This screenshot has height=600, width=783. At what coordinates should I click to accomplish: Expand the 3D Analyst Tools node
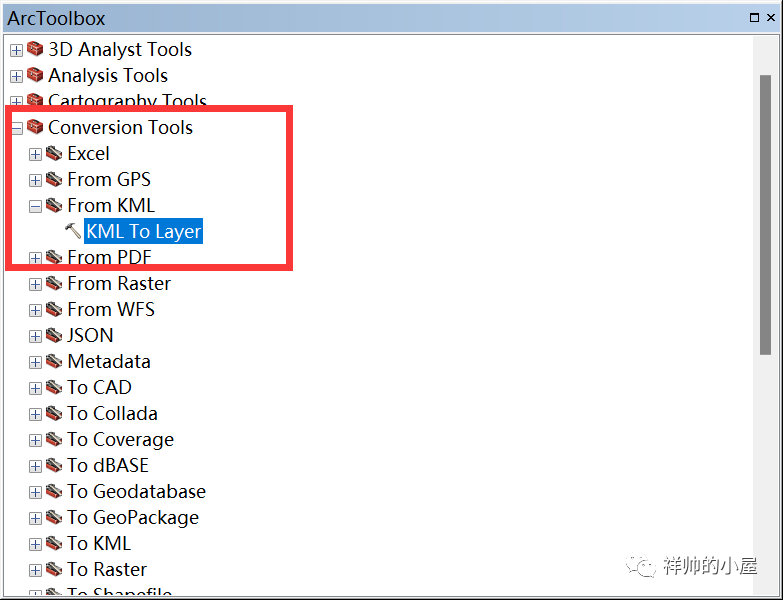pyautogui.click(x=16, y=50)
